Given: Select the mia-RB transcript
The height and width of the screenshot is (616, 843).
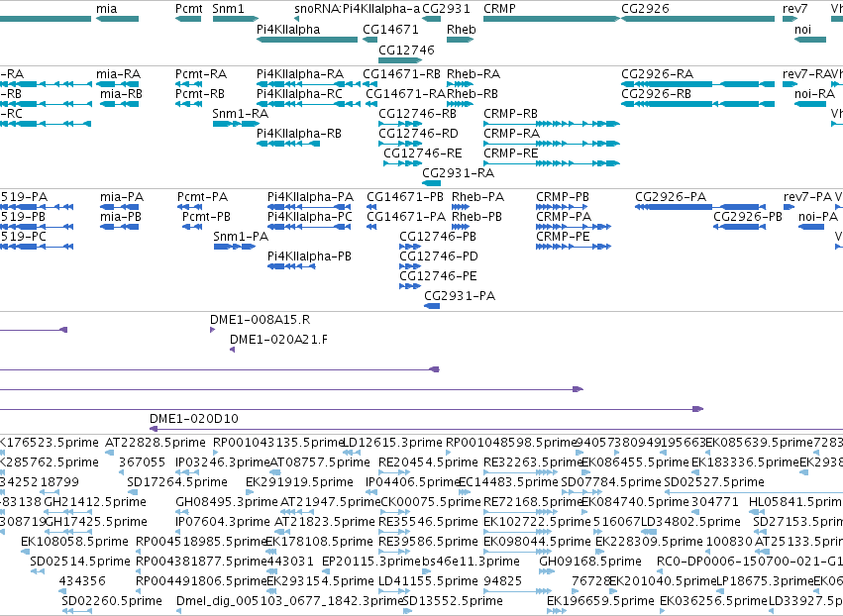Looking at the screenshot, I should coord(119,104).
